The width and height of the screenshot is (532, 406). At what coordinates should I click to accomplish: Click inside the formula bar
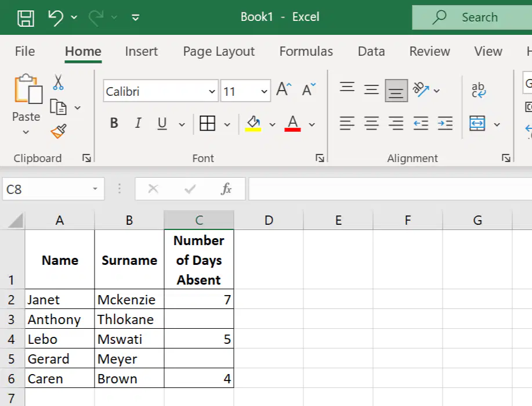pyautogui.click(x=390, y=189)
